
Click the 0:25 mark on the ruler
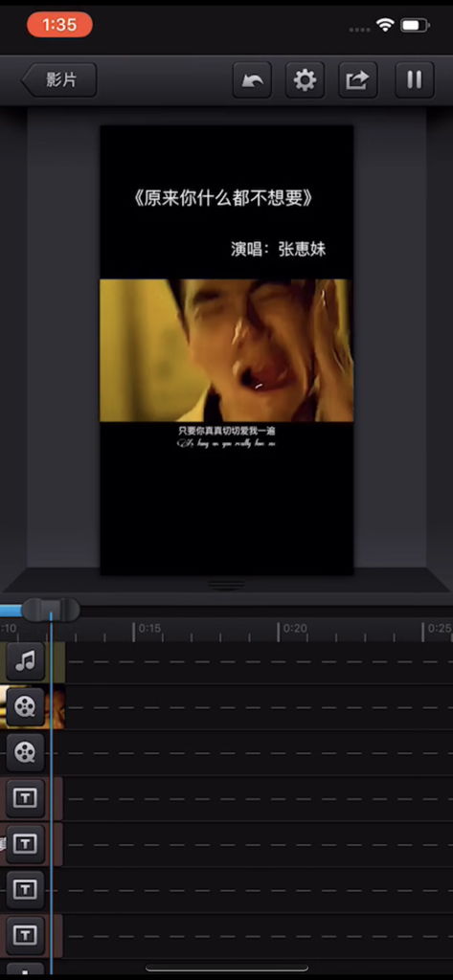pos(440,629)
